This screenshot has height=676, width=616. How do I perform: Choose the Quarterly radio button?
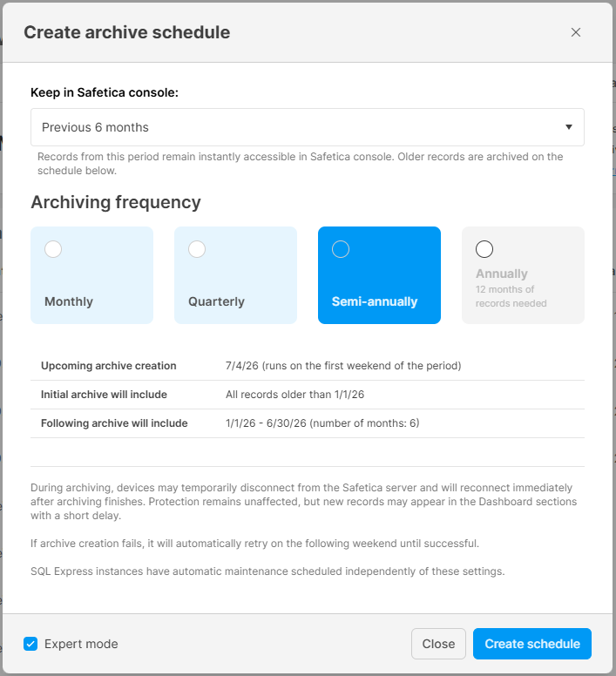(x=197, y=250)
